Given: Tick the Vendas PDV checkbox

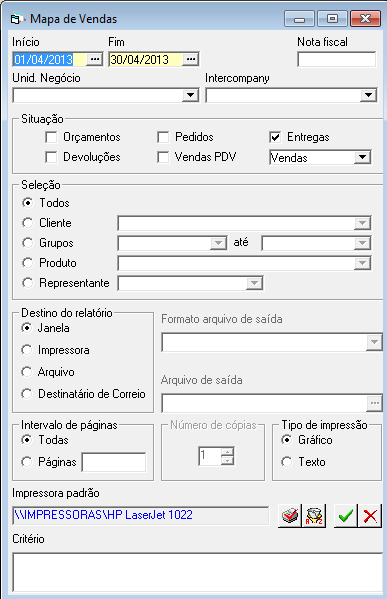Looking at the screenshot, I should 163,157.
